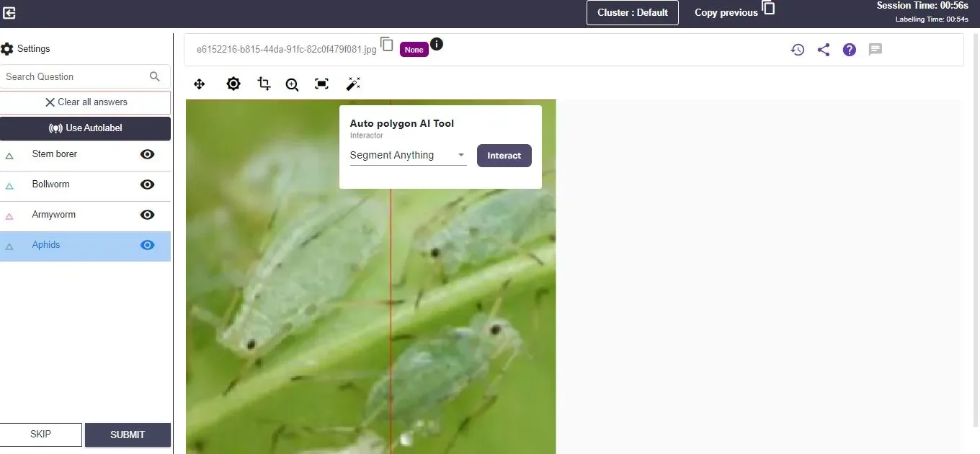Open the Cluster : Default selector

pos(632,12)
